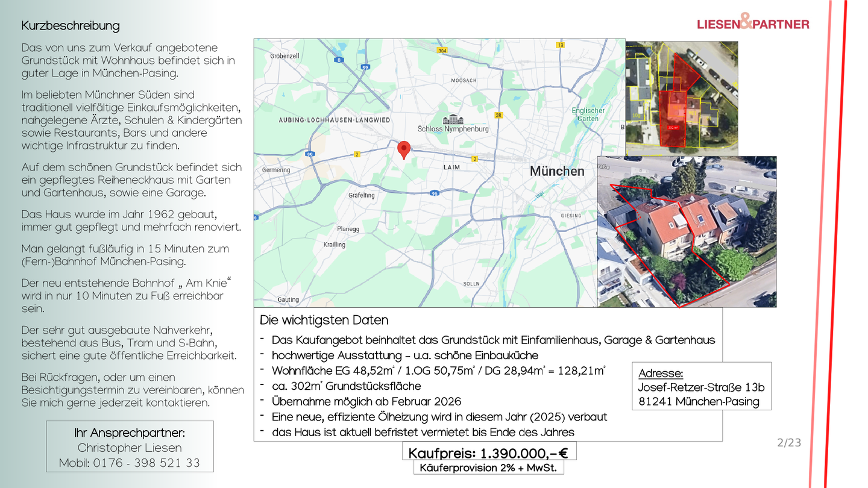Open the aerial photo of the house
Screen dimensions: 868x488
tap(687, 232)
